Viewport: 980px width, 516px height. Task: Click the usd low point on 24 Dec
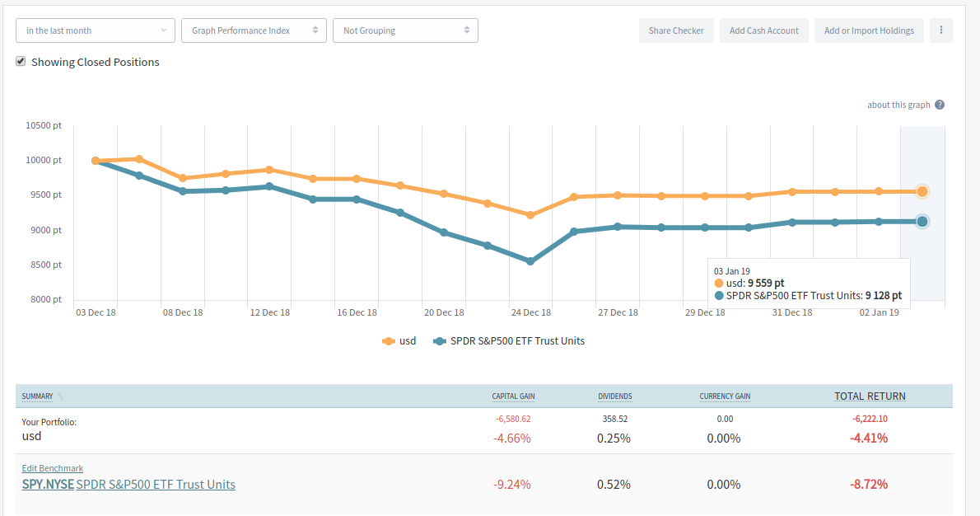(x=530, y=215)
